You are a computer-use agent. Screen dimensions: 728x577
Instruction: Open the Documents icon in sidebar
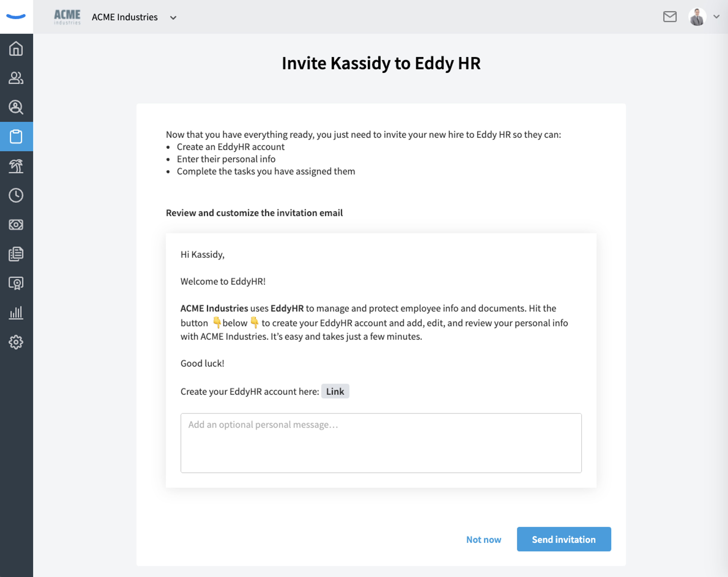pos(16,254)
